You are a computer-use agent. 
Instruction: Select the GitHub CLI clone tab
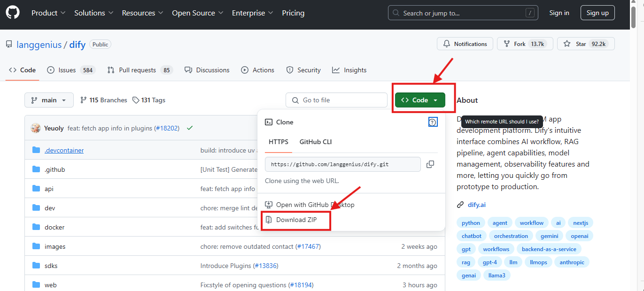click(316, 142)
